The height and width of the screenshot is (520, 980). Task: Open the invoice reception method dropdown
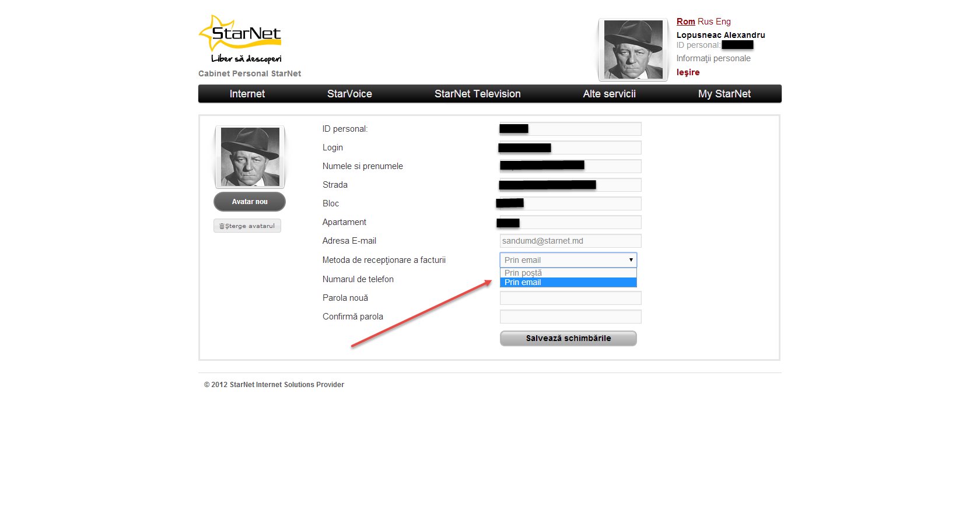[x=568, y=260]
